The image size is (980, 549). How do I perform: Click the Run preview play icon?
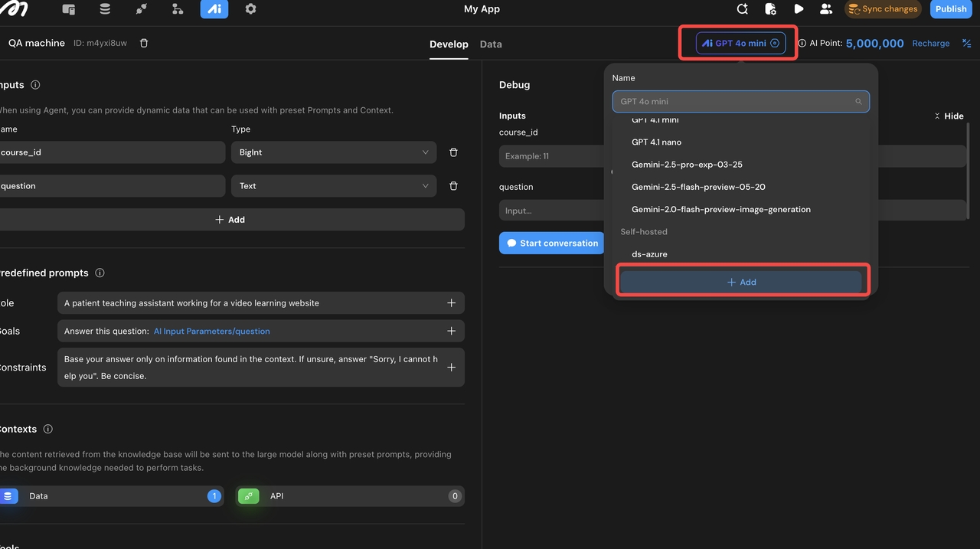799,9
